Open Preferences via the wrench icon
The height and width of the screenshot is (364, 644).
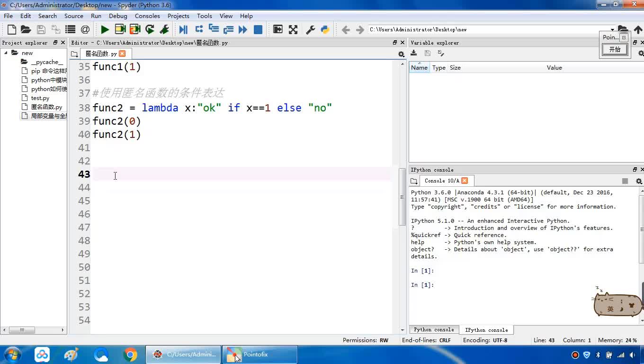[x=311, y=29]
